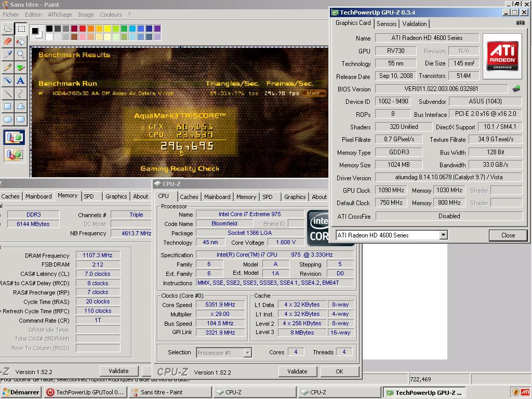This screenshot has width=532, height=399.
Task: Open the Image menu in Paint
Action: pyautogui.click(x=86, y=15)
